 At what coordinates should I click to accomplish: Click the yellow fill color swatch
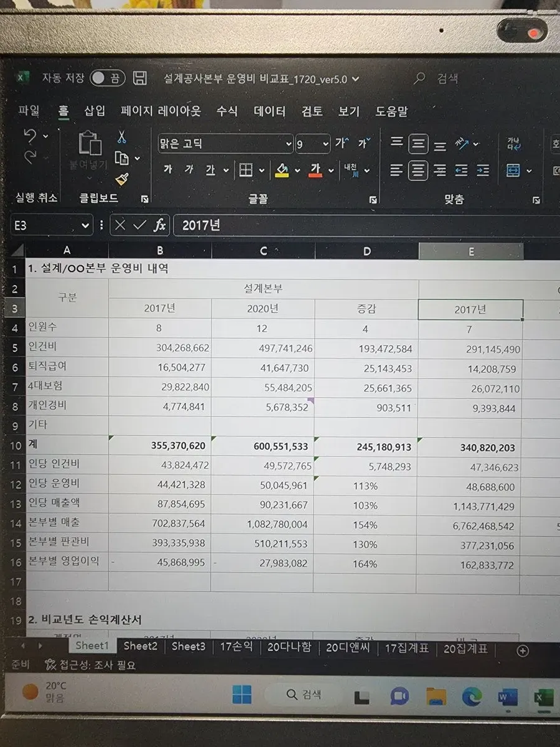282,170
